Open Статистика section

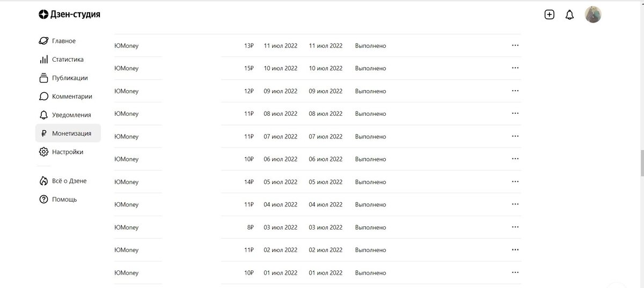pyautogui.click(x=68, y=60)
